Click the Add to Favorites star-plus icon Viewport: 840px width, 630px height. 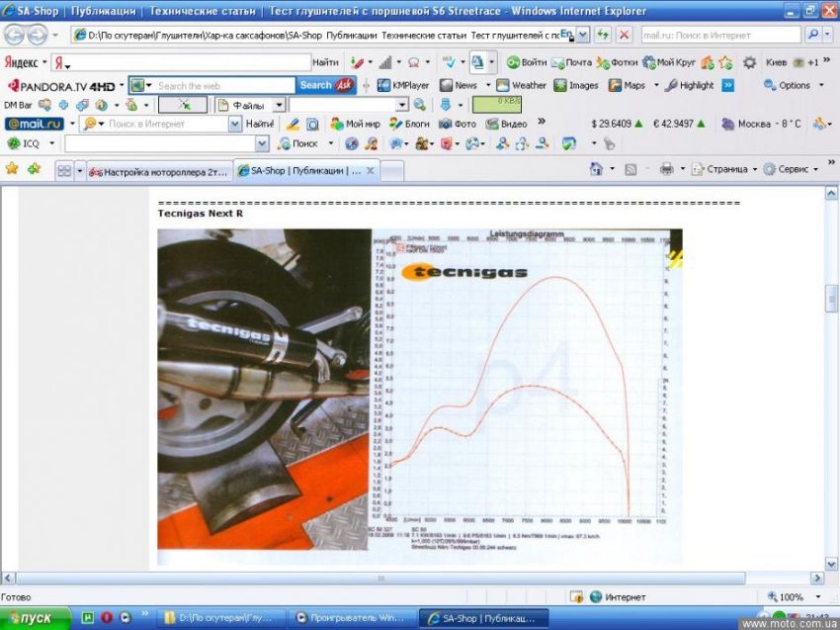point(34,169)
